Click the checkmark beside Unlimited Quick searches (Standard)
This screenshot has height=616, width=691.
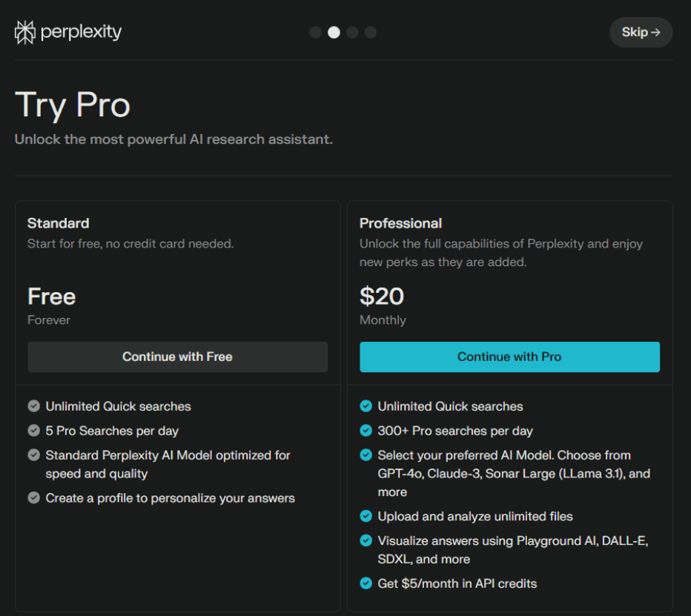[x=33, y=405]
